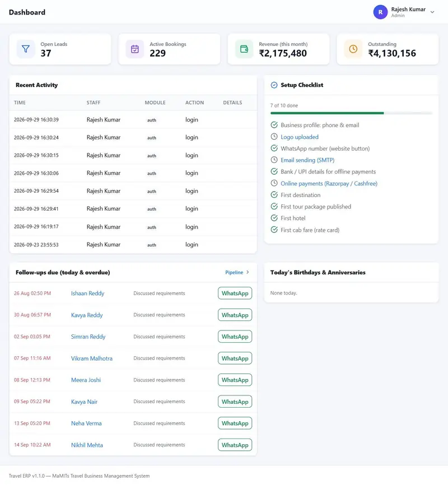Click the outstanding amount ₹4,130,156
The height and width of the screenshot is (485, 448).
click(392, 53)
